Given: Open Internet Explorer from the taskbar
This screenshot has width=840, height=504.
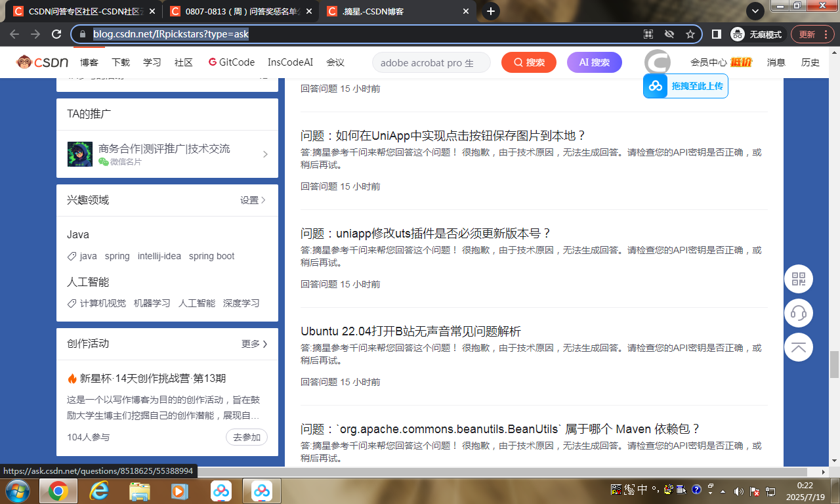Looking at the screenshot, I should point(99,491).
